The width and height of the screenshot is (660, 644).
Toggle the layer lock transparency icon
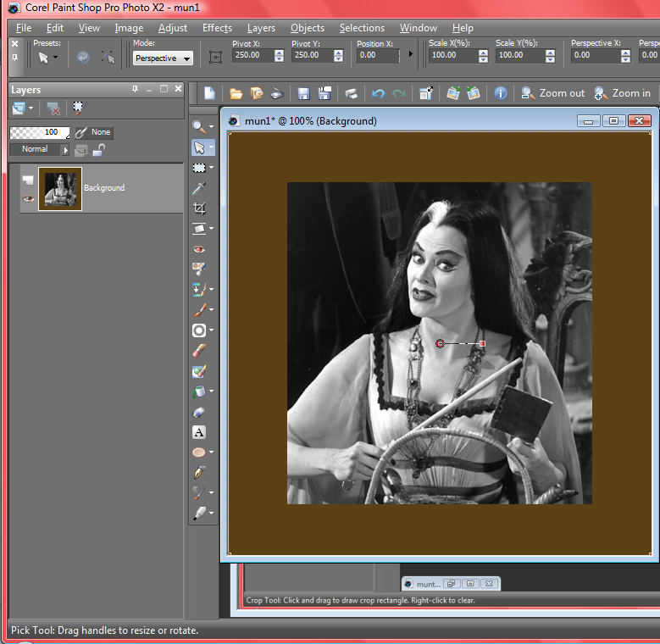coord(99,150)
